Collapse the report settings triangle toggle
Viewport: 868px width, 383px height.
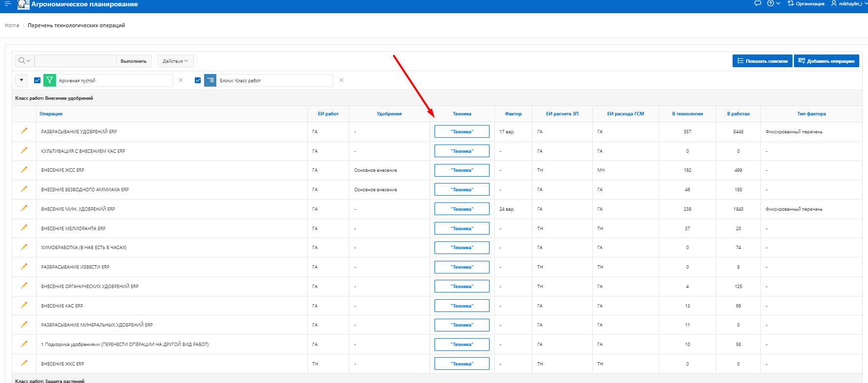click(x=21, y=80)
